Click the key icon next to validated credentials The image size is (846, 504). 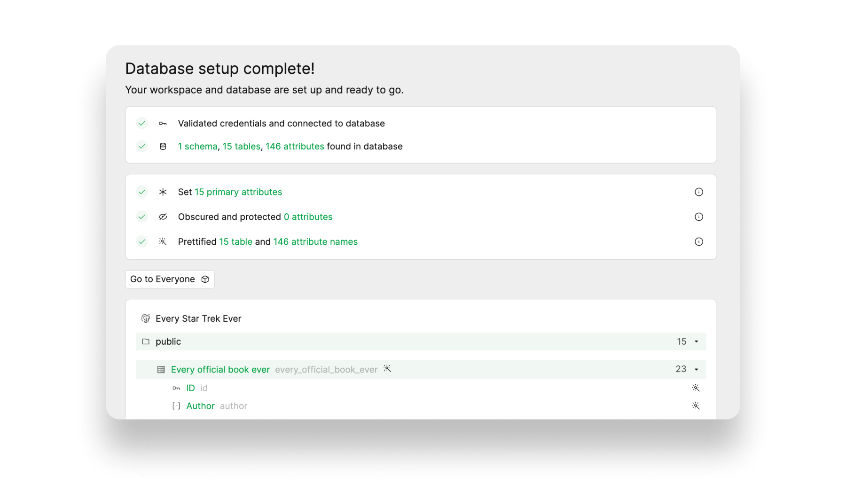pyautogui.click(x=163, y=123)
